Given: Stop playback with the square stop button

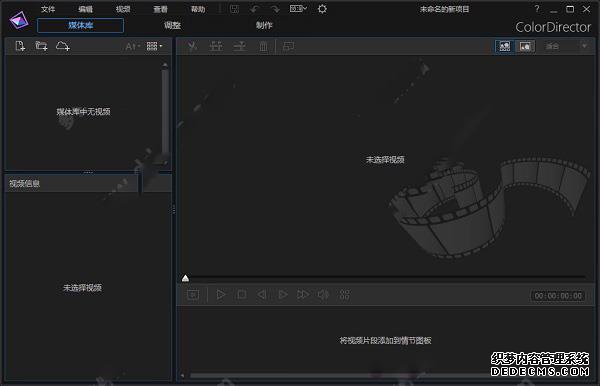Looking at the screenshot, I should point(241,295).
